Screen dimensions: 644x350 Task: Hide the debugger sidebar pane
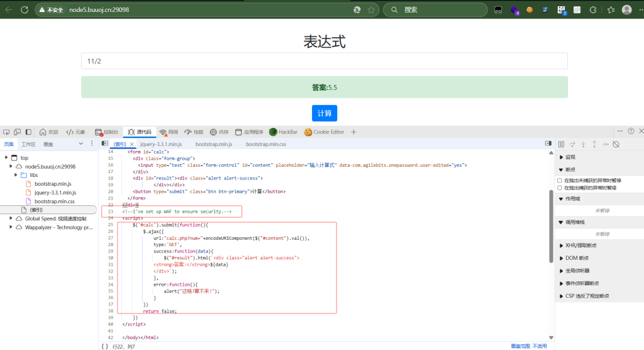pos(548,143)
